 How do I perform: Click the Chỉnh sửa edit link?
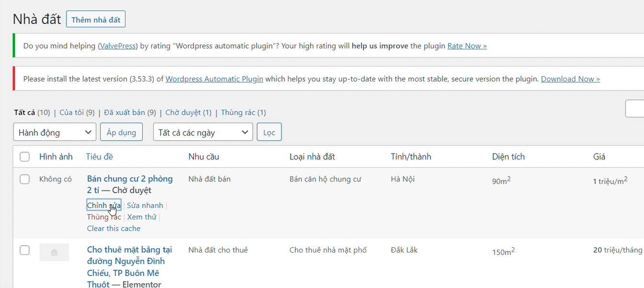pyautogui.click(x=103, y=205)
